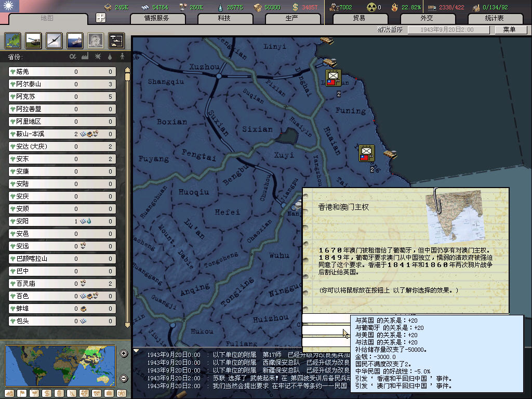Image resolution: width=532 pixels, height=399 pixels.
Task: Click the four-arrow expand button beside 地图 tab
Action: pyautogui.click(x=100, y=18)
